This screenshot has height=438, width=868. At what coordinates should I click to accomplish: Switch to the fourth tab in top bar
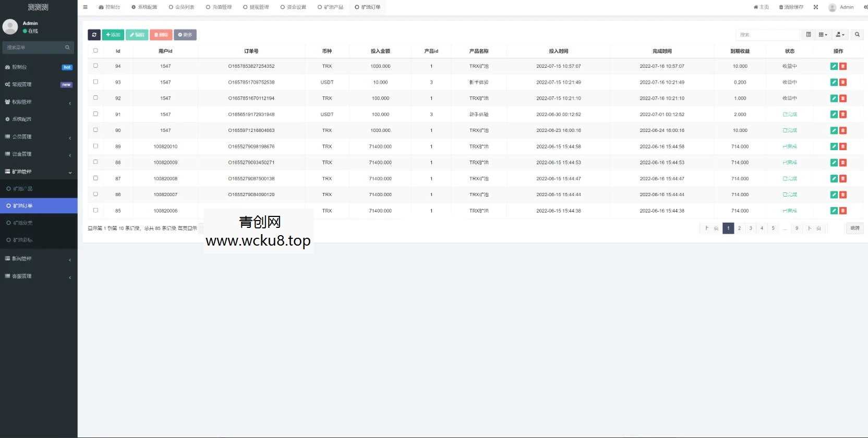point(219,7)
